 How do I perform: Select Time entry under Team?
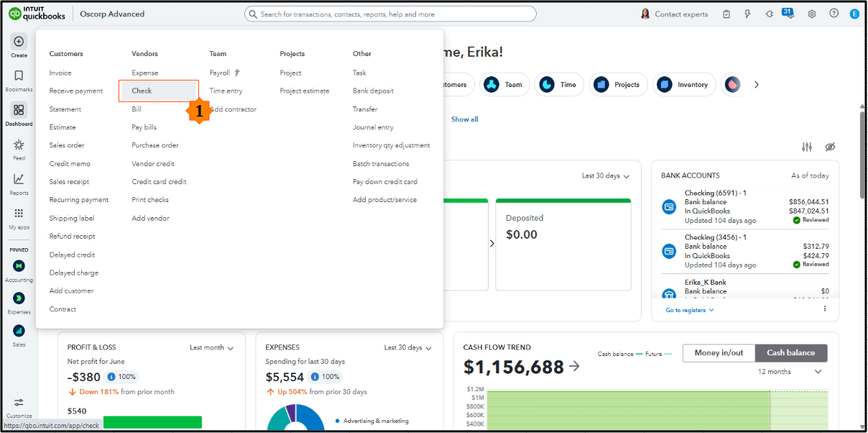coord(226,91)
